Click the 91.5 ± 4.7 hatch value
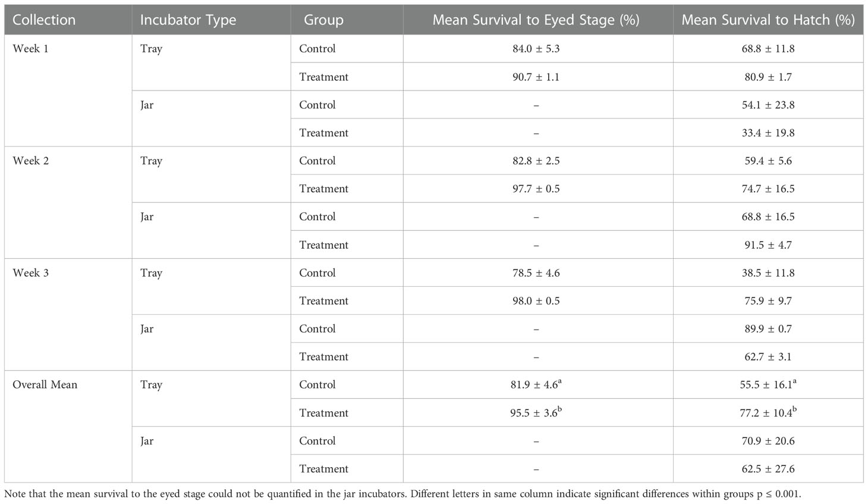 pos(768,245)
